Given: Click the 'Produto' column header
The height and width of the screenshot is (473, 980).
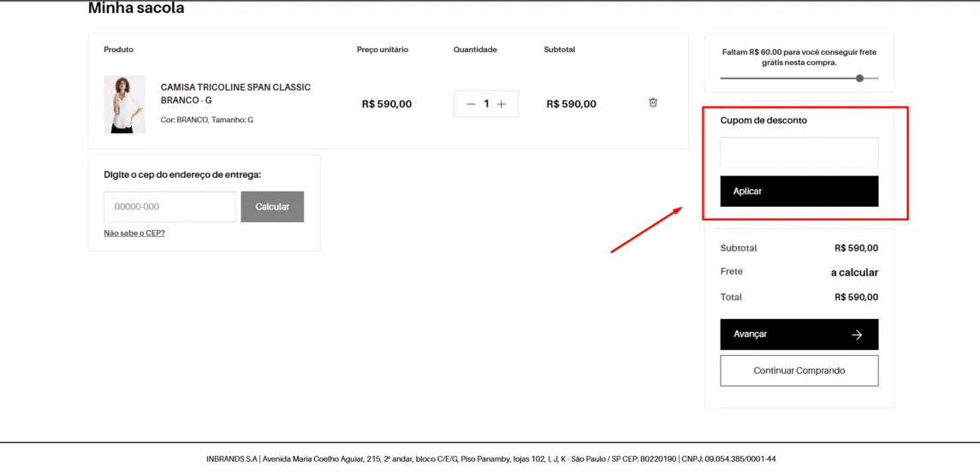Looking at the screenshot, I should pyautogui.click(x=119, y=50).
